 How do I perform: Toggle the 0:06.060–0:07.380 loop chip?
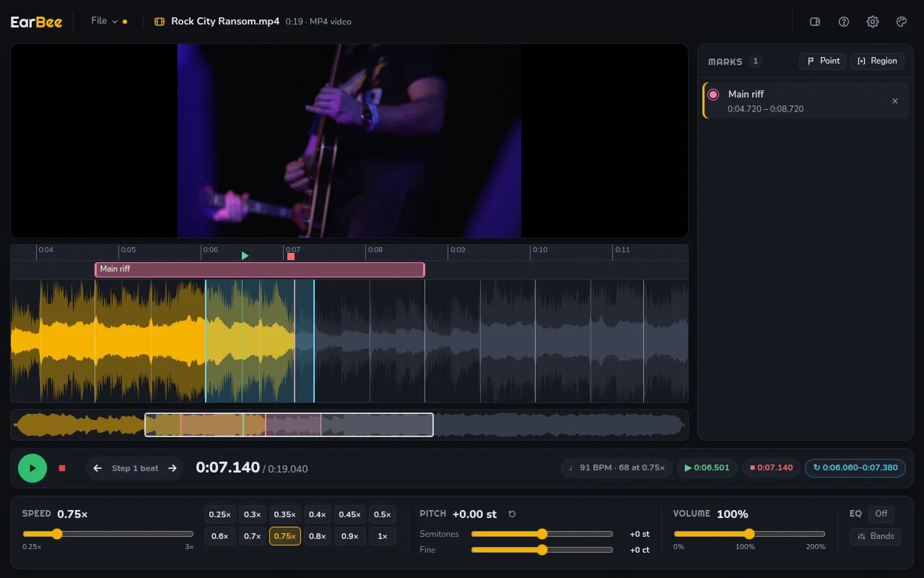coord(855,468)
